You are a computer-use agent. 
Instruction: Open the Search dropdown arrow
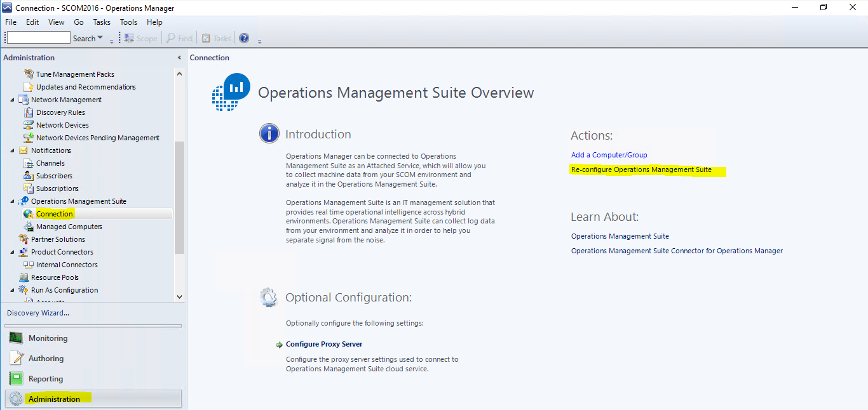coord(100,39)
